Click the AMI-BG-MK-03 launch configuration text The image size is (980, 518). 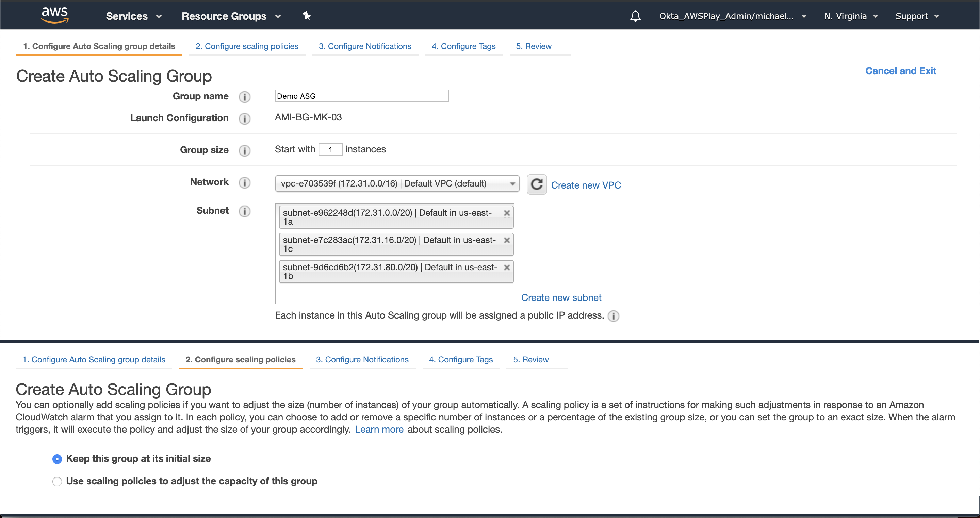click(x=308, y=117)
